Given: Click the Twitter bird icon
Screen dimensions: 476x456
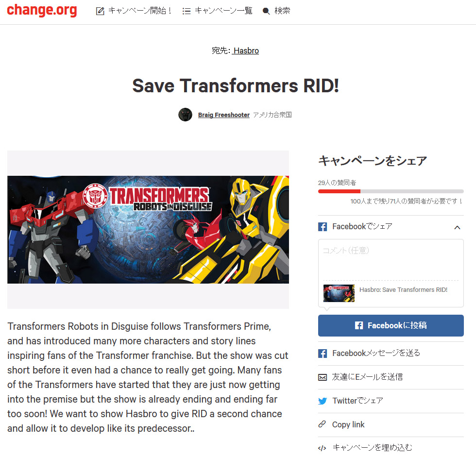Looking at the screenshot, I should pyautogui.click(x=323, y=401).
